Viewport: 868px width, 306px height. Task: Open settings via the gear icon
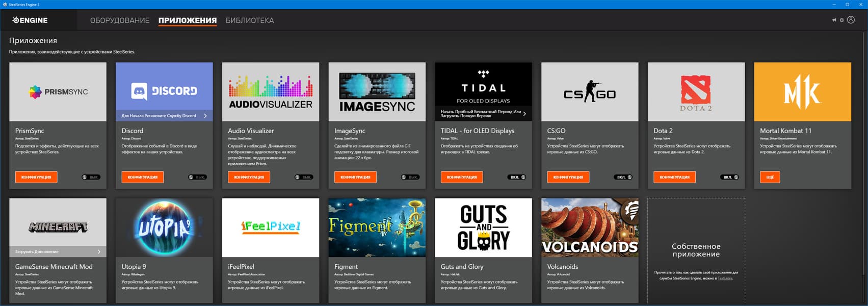(841, 20)
